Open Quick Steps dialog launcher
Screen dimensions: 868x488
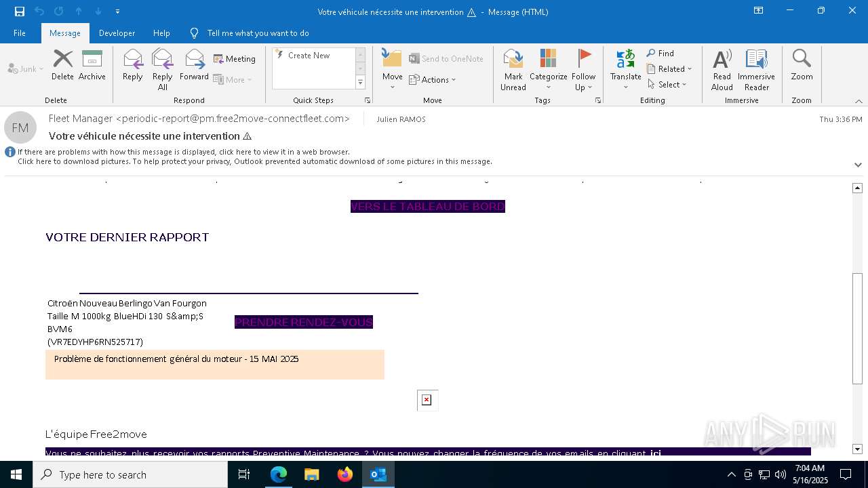[x=368, y=100]
